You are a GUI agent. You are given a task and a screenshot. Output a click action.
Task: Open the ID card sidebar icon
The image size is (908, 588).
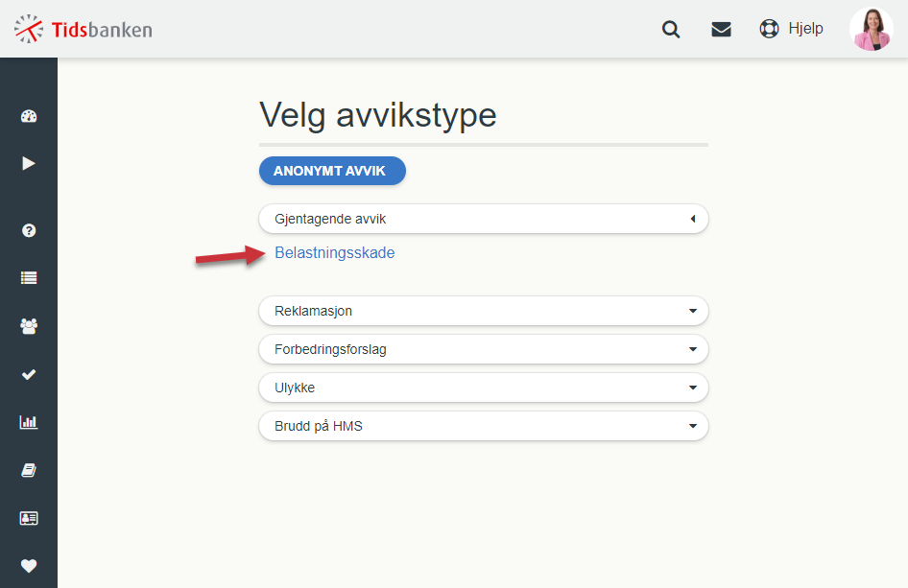[29, 518]
